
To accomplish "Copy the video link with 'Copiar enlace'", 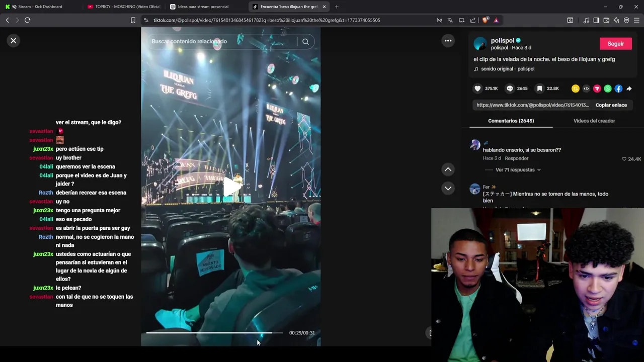I will coord(611,105).
